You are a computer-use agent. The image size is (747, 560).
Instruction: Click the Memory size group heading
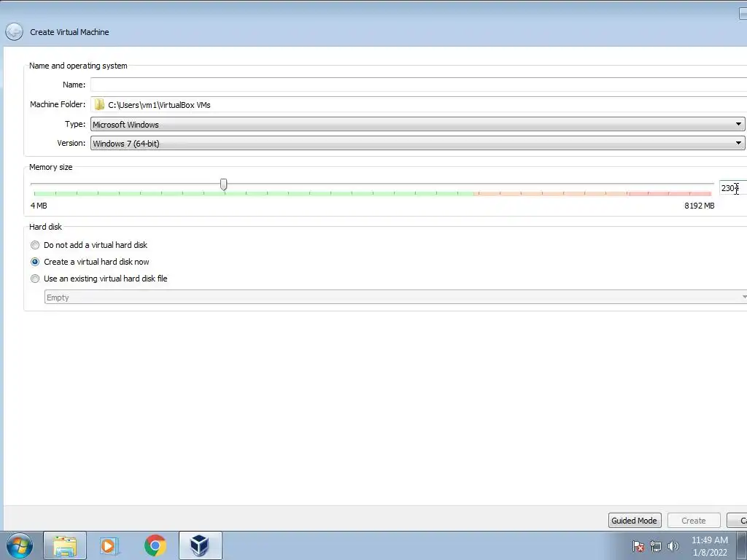click(51, 167)
